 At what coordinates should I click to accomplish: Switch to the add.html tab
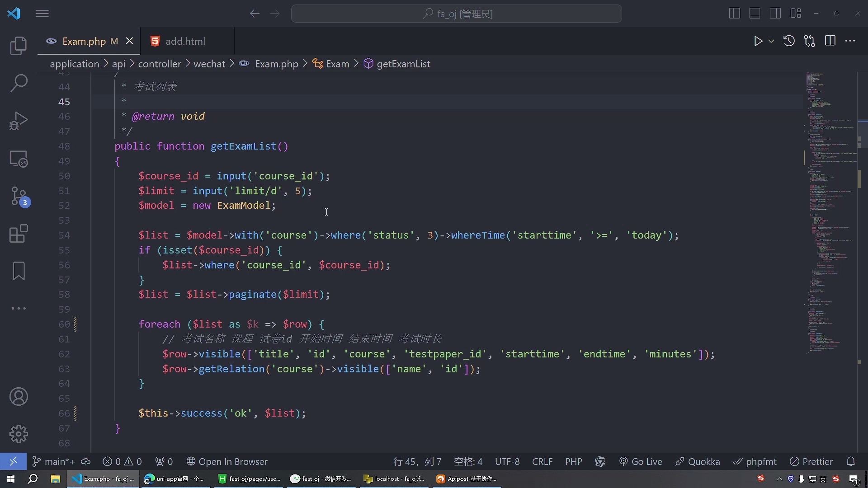(x=185, y=41)
